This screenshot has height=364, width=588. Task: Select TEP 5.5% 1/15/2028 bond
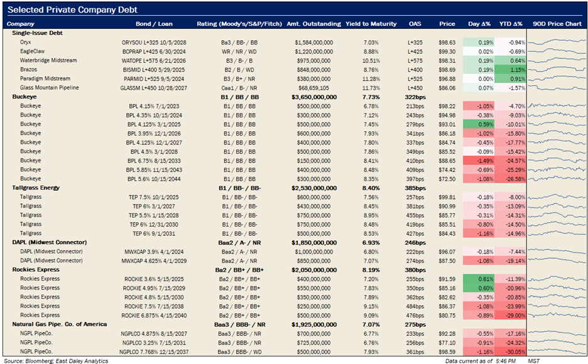point(154,215)
